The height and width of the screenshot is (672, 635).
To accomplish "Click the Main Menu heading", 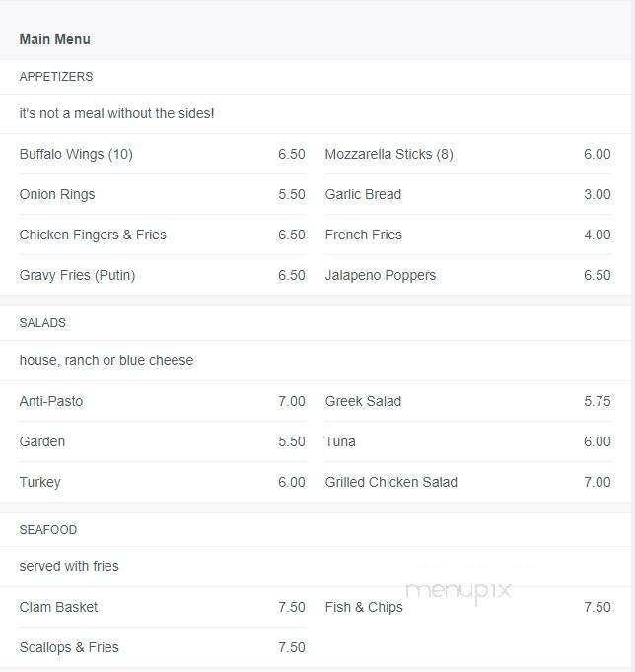I will pyautogui.click(x=54, y=39).
